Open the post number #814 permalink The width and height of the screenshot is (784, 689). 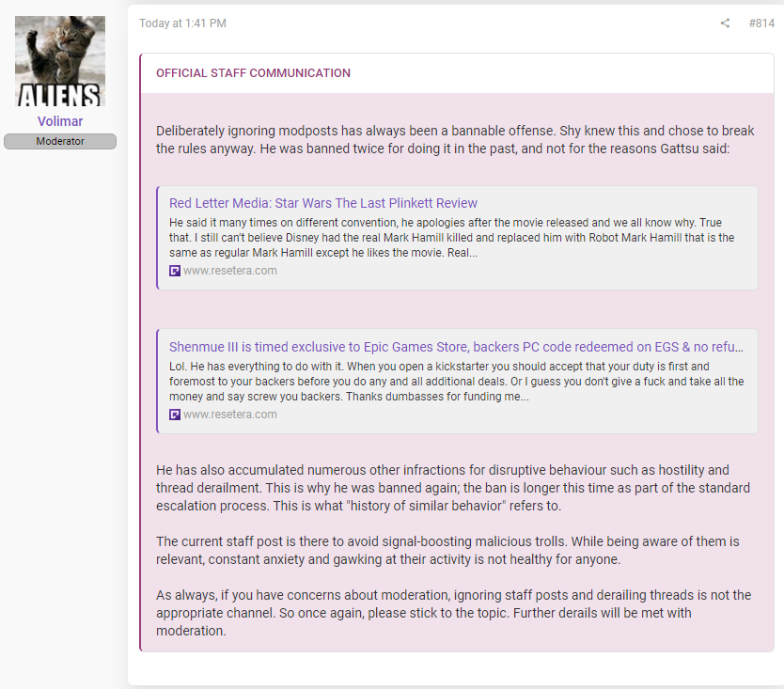[x=761, y=23]
